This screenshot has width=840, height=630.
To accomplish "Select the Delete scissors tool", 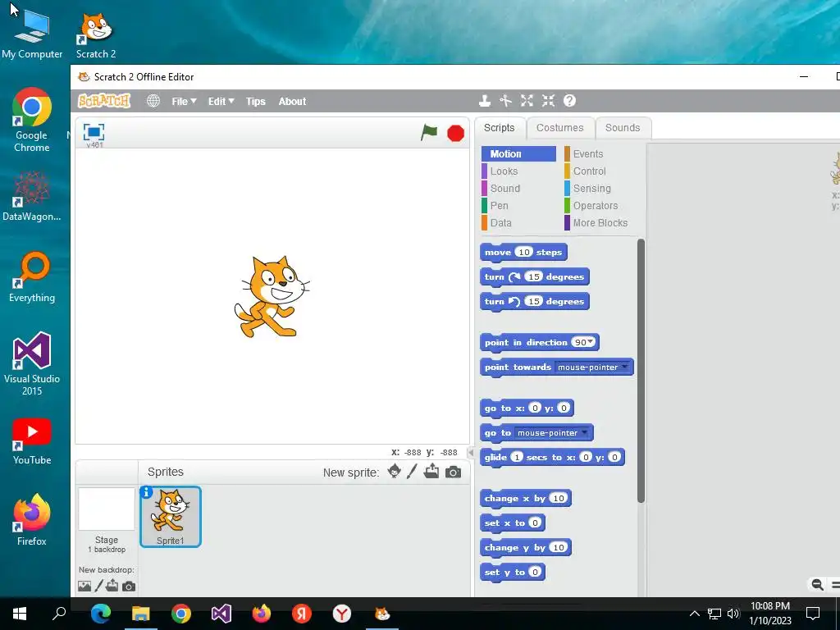I will pos(505,101).
